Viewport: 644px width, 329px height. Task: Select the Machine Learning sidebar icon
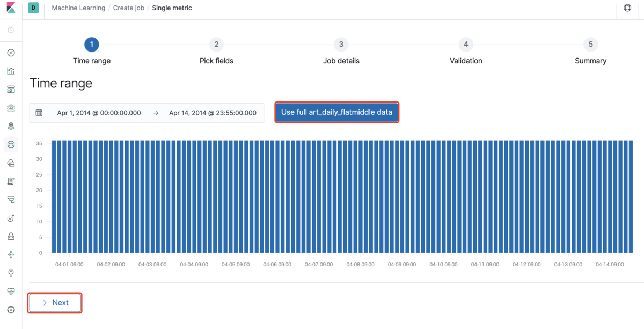click(x=11, y=144)
